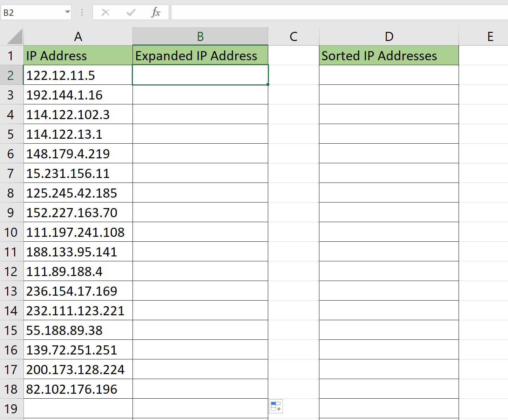Select the Sorted IP Addresses header cell
The height and width of the screenshot is (420, 508).
point(389,55)
